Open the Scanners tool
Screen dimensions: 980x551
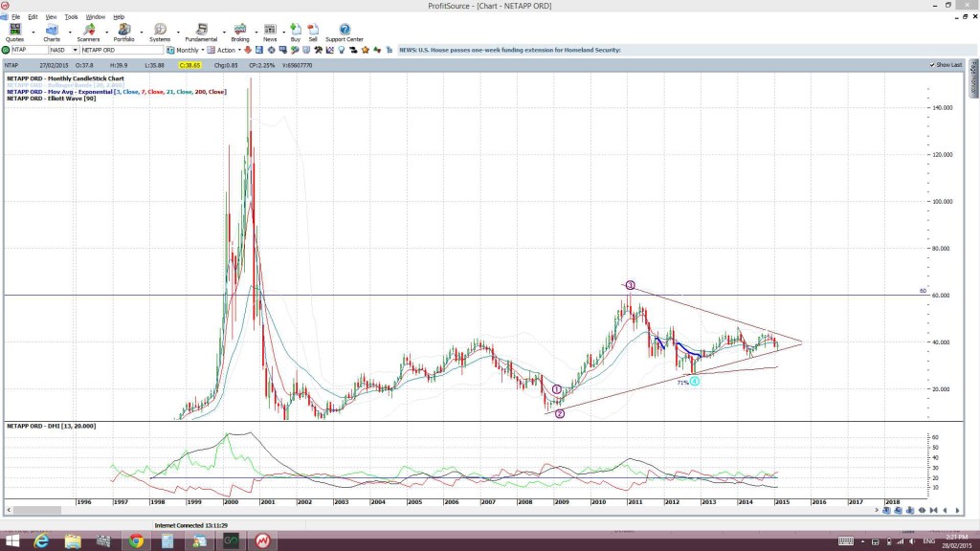pos(88,32)
